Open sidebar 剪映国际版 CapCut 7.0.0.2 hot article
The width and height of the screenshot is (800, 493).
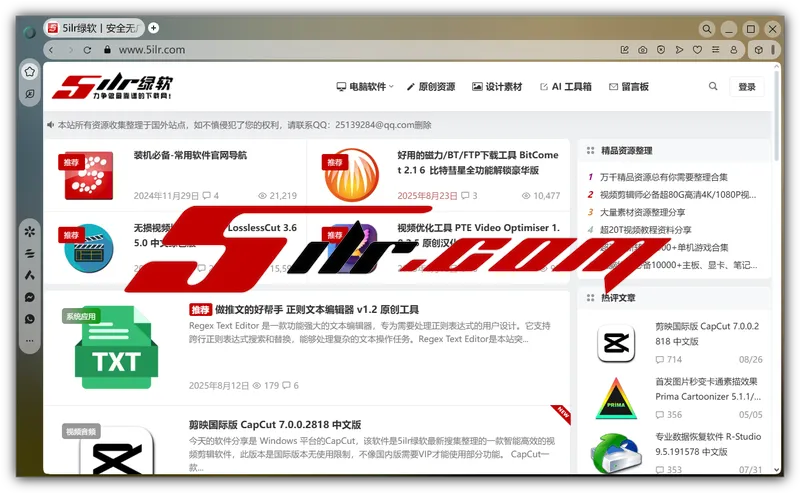pyautogui.click(x=707, y=334)
